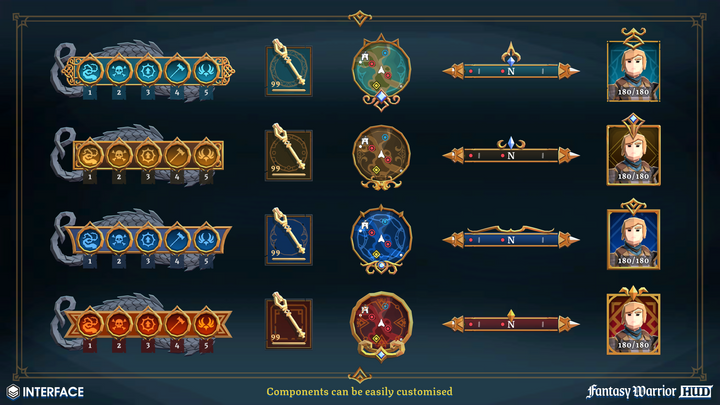Screen dimensions: 720x405
Task: Activate the gold dragon skill in slot 1
Action: pos(90,155)
